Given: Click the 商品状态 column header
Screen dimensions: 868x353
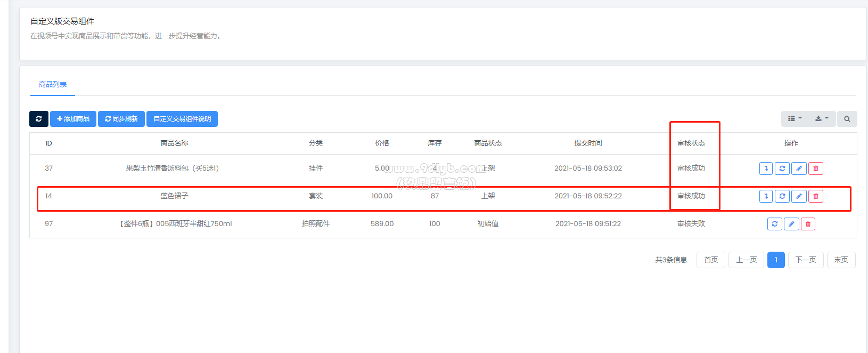Looking at the screenshot, I should tap(488, 143).
